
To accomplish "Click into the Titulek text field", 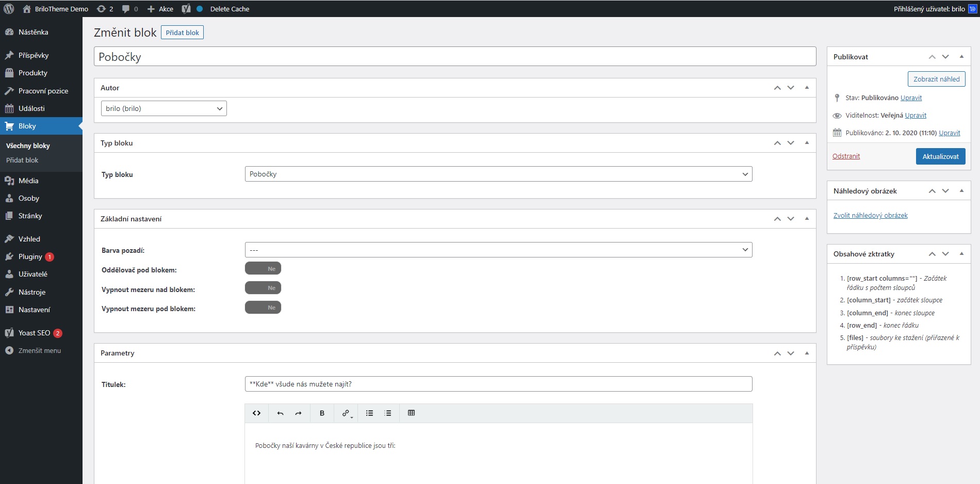I will click(498, 384).
